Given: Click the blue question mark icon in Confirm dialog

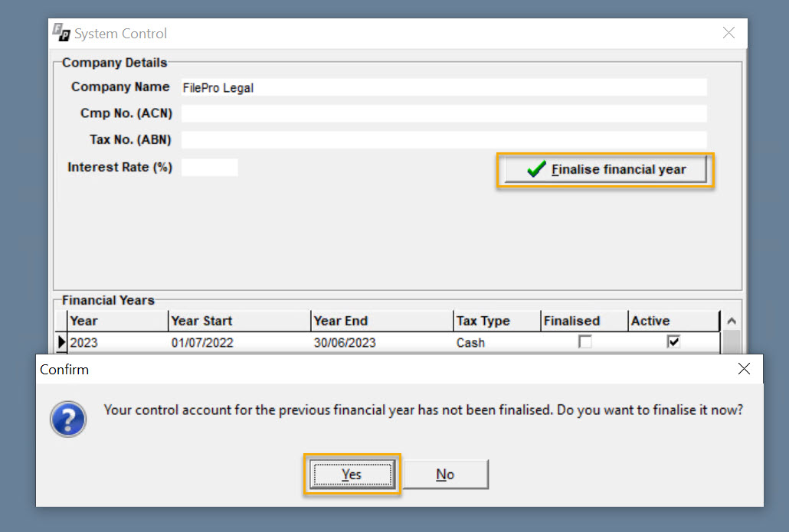Looking at the screenshot, I should click(67, 419).
